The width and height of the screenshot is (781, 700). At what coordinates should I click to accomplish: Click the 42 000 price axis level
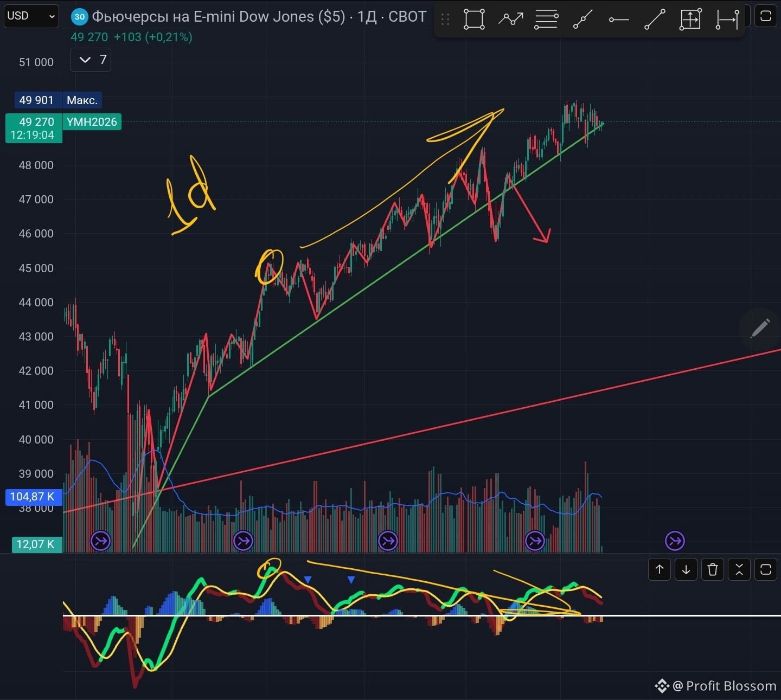(36, 371)
